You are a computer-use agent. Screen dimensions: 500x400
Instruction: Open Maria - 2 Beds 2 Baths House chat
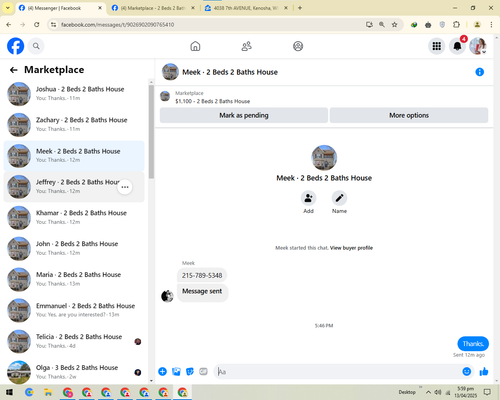(74, 279)
